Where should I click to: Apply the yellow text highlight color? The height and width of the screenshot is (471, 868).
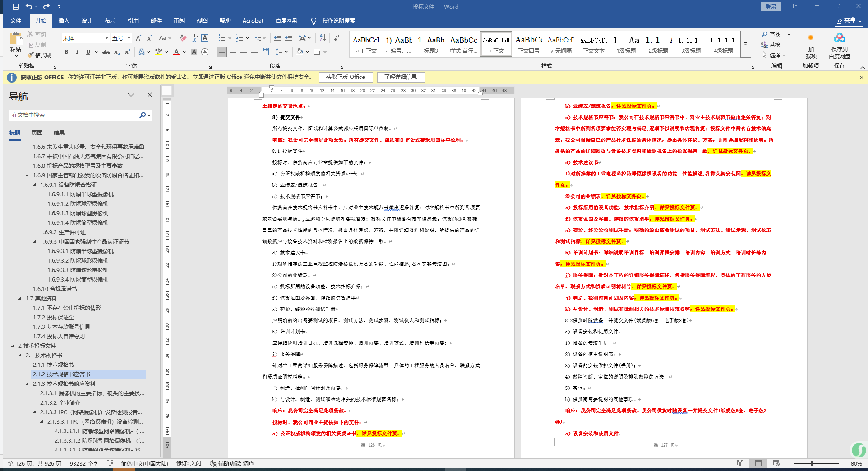[158, 52]
